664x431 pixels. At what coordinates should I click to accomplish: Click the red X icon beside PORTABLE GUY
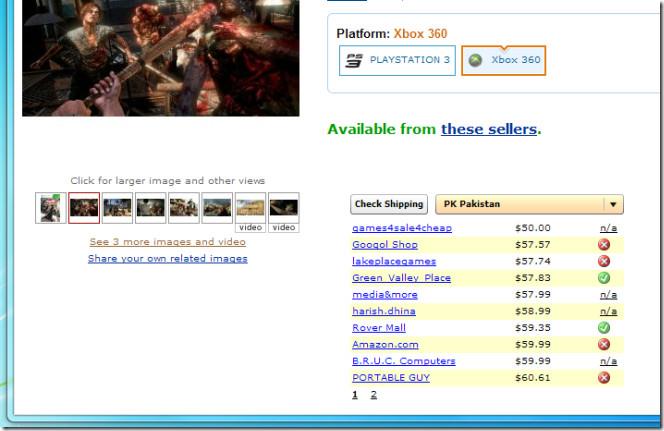tap(604, 378)
